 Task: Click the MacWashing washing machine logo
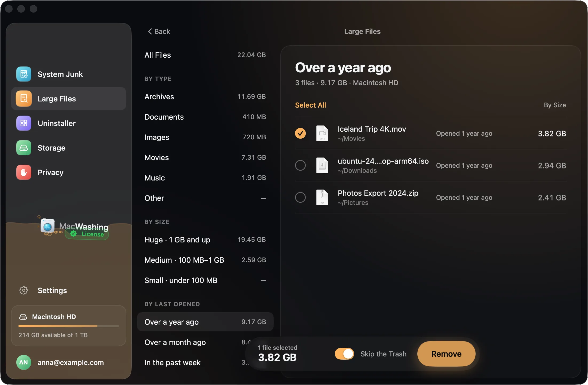(x=48, y=226)
